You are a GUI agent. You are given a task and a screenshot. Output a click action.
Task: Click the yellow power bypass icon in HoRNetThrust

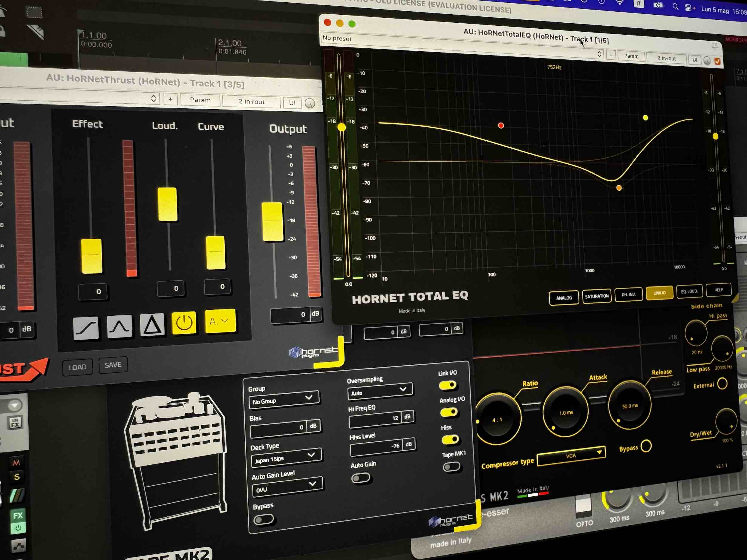point(184,322)
